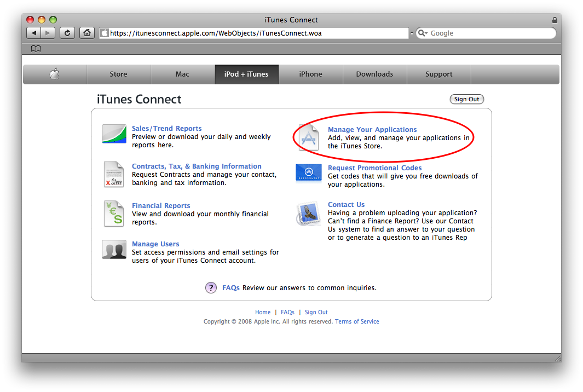
Task: Click the Sign Out button
Action: [x=466, y=99]
